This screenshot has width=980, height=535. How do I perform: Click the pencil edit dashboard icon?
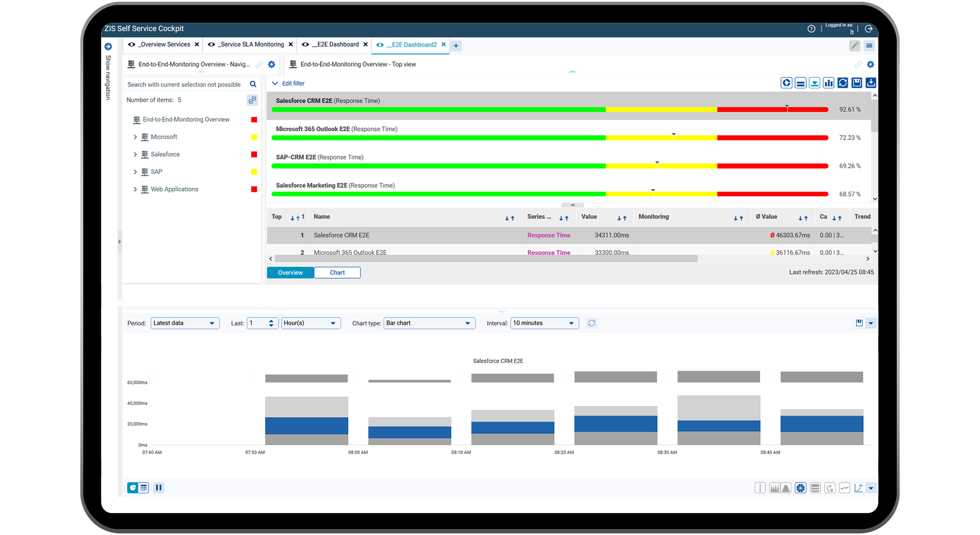(854, 46)
